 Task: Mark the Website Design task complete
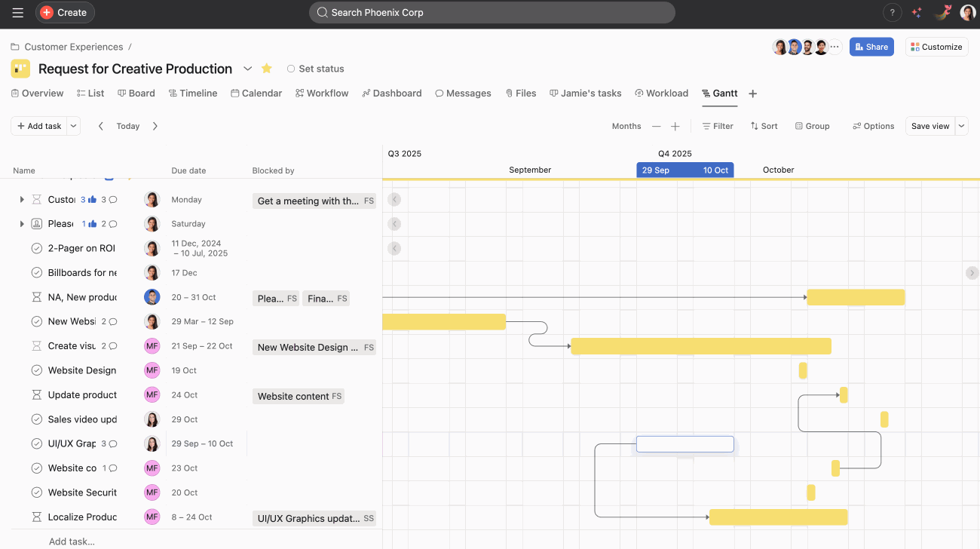point(35,370)
